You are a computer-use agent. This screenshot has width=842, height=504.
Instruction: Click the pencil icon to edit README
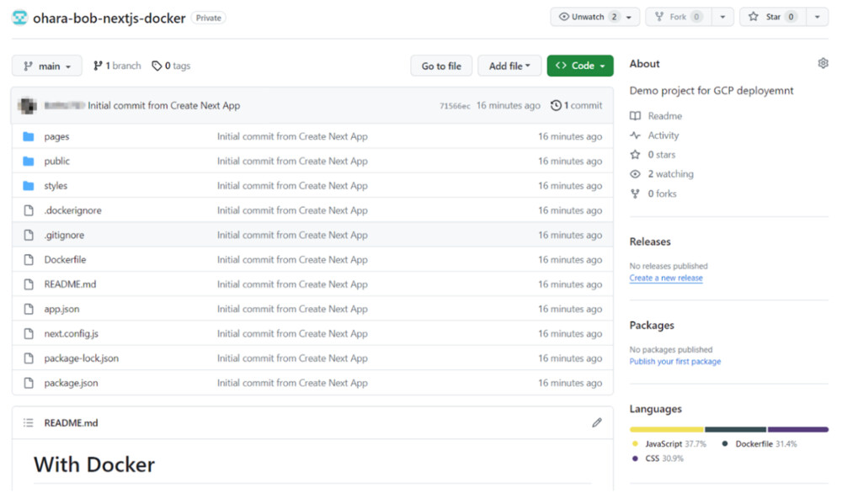pos(596,422)
